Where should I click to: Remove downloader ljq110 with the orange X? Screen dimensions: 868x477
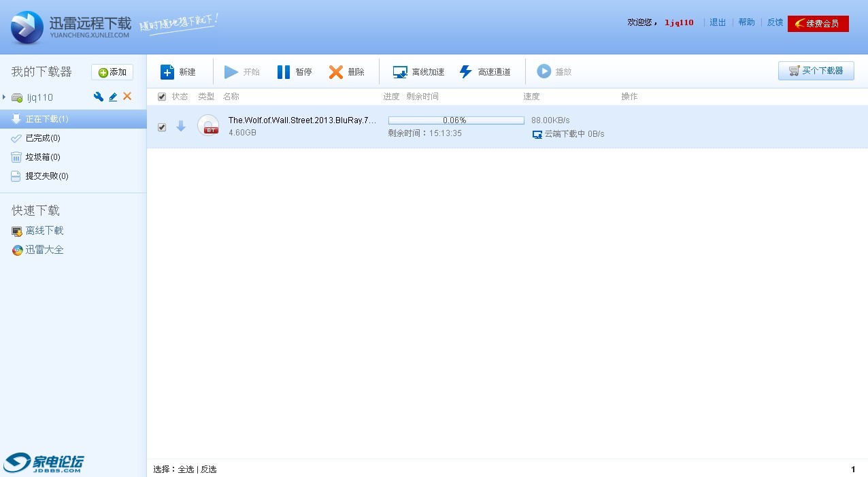[x=127, y=97]
